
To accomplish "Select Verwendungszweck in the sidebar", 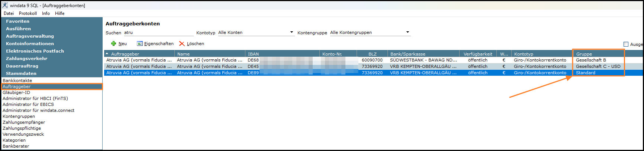I will click(x=52, y=134).
